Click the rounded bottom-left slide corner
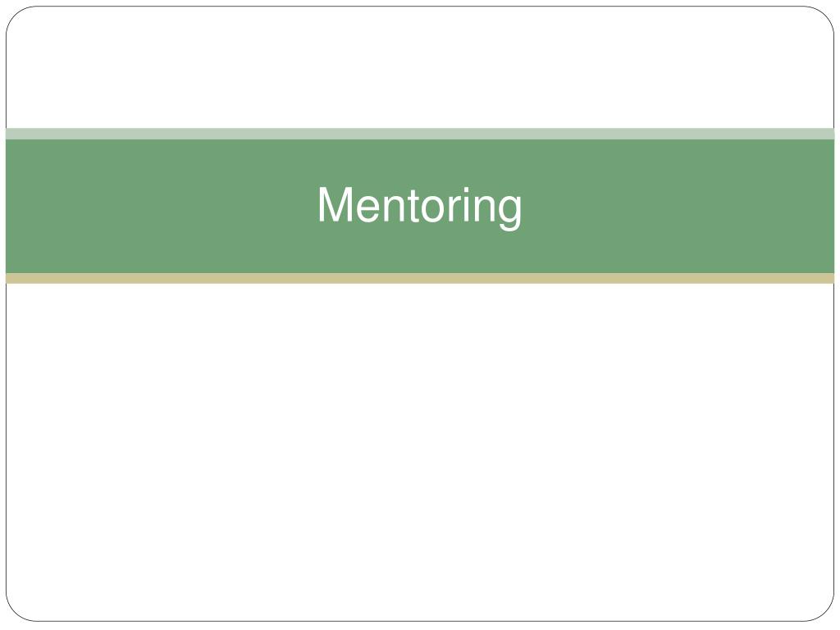The height and width of the screenshot is (630, 840). tap(16, 611)
